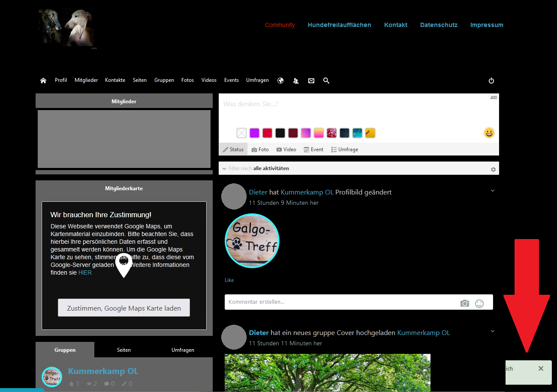
Task: Click the power logout icon
Action: pos(491,81)
